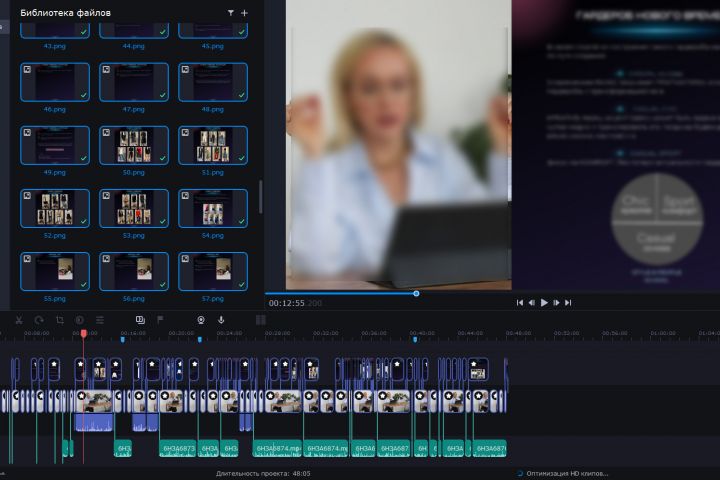Click the Длительность проекта 48:05 status
720x480 pixels.
(x=263, y=473)
